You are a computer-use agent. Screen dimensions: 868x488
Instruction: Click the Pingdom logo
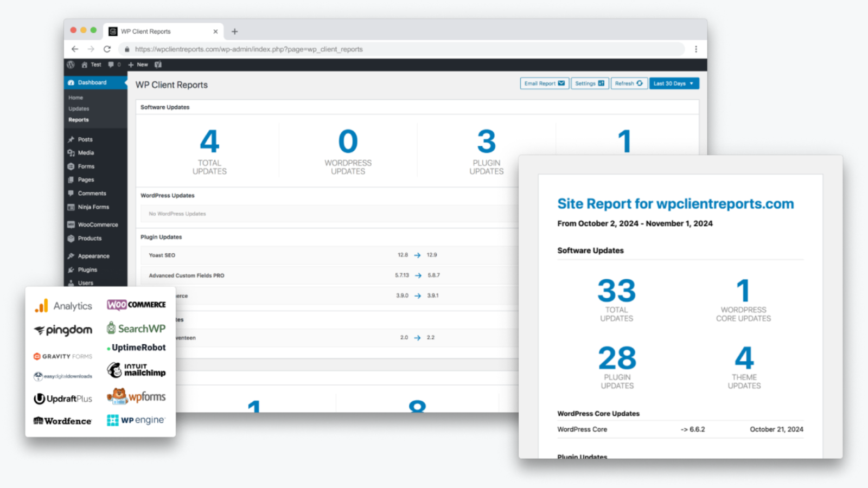63,330
